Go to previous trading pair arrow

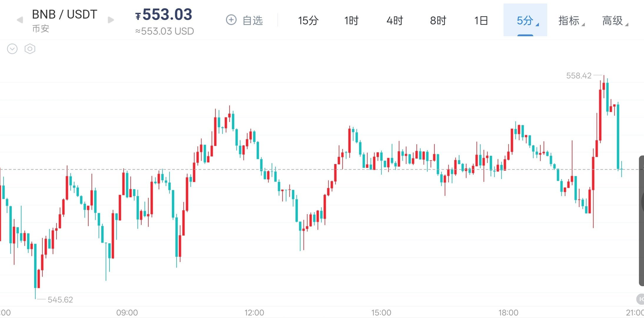(20, 20)
